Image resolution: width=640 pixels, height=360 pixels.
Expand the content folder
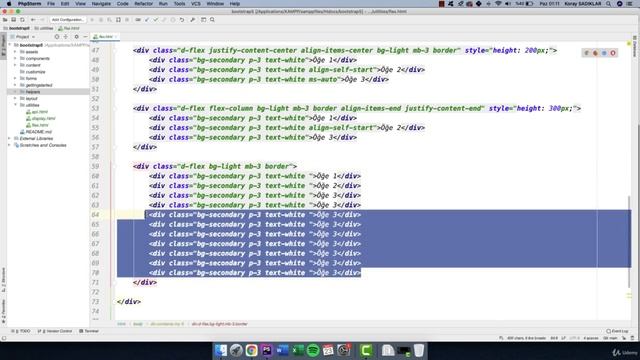pyautogui.click(x=15, y=65)
